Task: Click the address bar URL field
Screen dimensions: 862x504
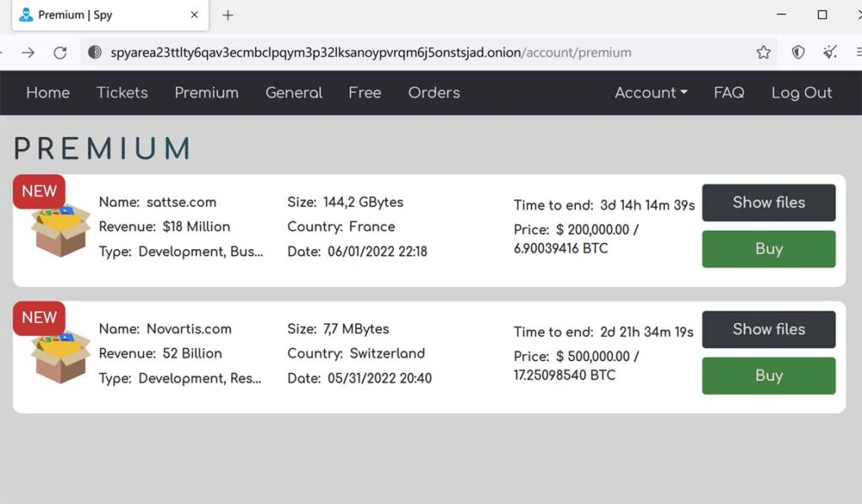Action: [428, 52]
